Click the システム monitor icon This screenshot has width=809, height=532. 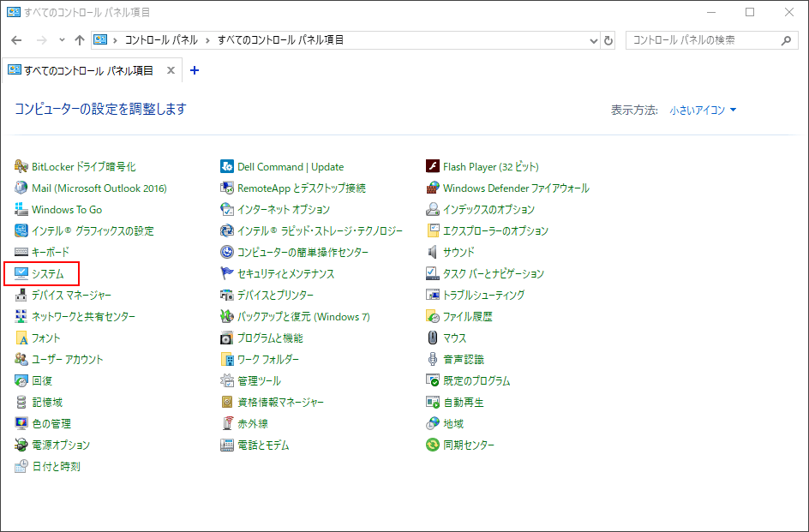(21, 273)
